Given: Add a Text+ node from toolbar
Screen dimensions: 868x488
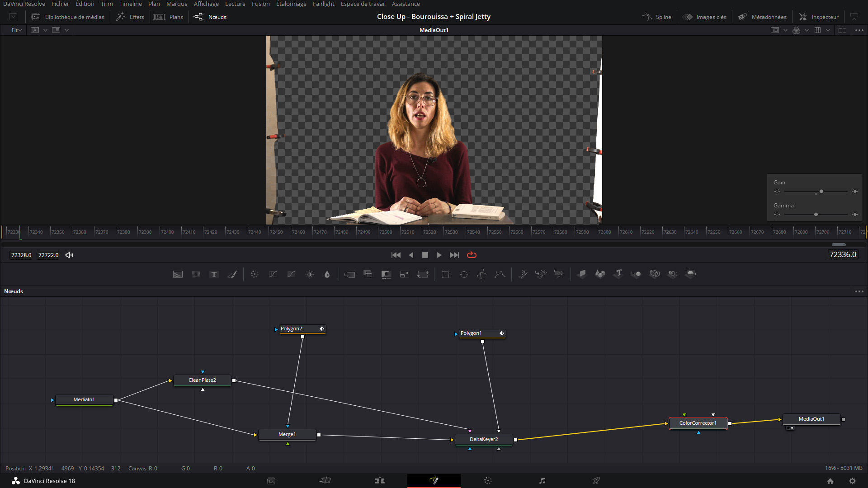Looking at the screenshot, I should [214, 274].
